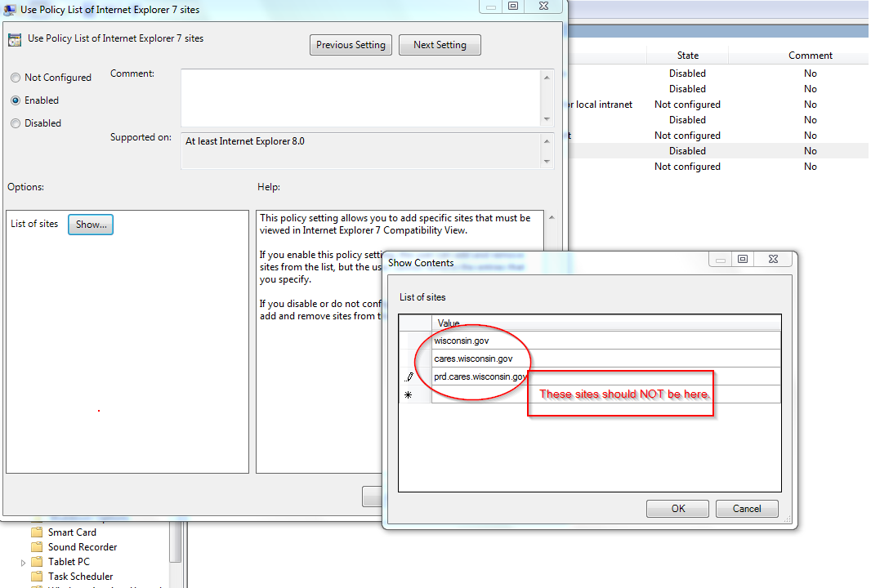
Task: Open the Sound Recorder tree folder
Action: pos(83,547)
